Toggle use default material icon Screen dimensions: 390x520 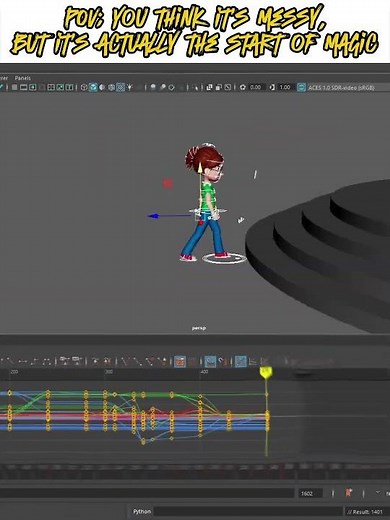(x=102, y=87)
